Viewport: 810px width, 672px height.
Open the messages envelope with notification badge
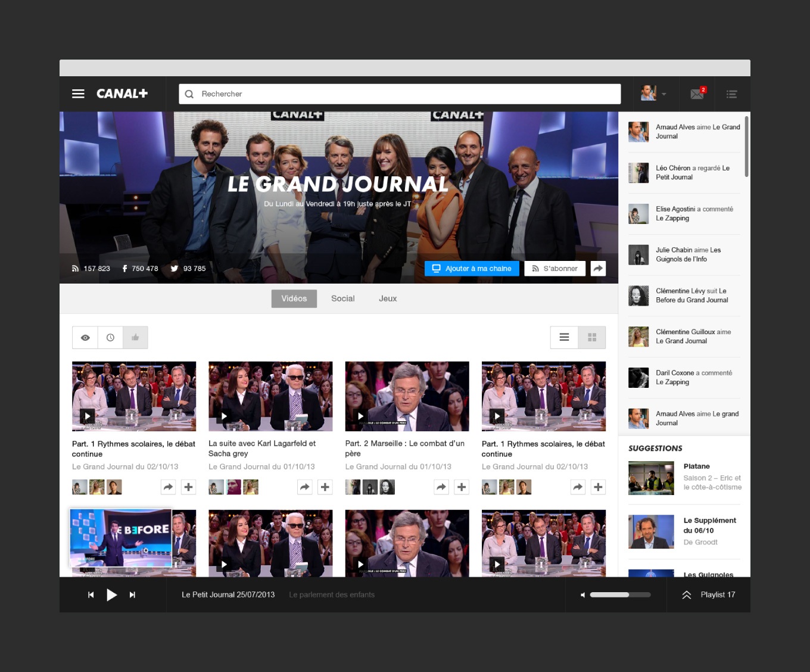[697, 94]
